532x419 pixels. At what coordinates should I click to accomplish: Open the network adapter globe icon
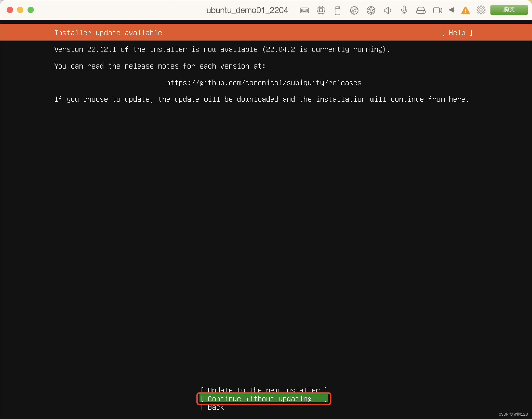coord(371,10)
